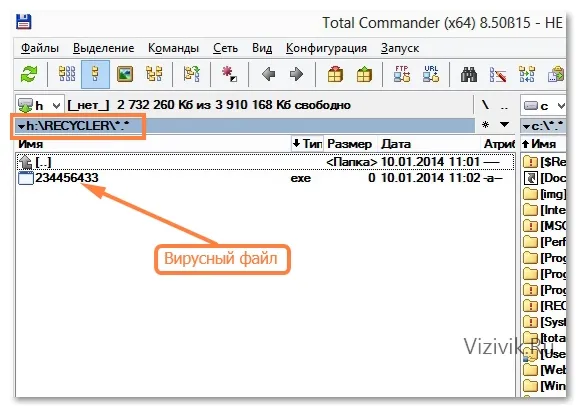Screen dimensions: 576x407
Task: Open the Файлы menu
Action: click(x=40, y=48)
